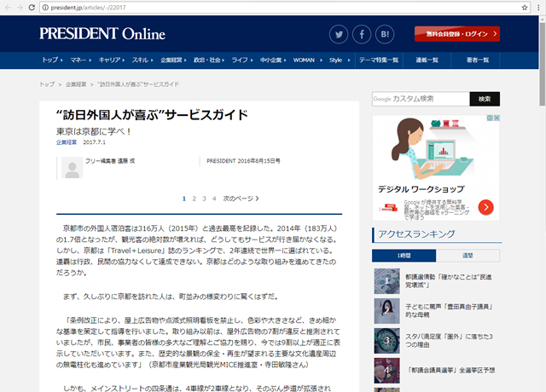Image resolution: width=546 pixels, height=392 pixels.
Task: Expand the マネー navigation menu
Action: [x=81, y=61]
